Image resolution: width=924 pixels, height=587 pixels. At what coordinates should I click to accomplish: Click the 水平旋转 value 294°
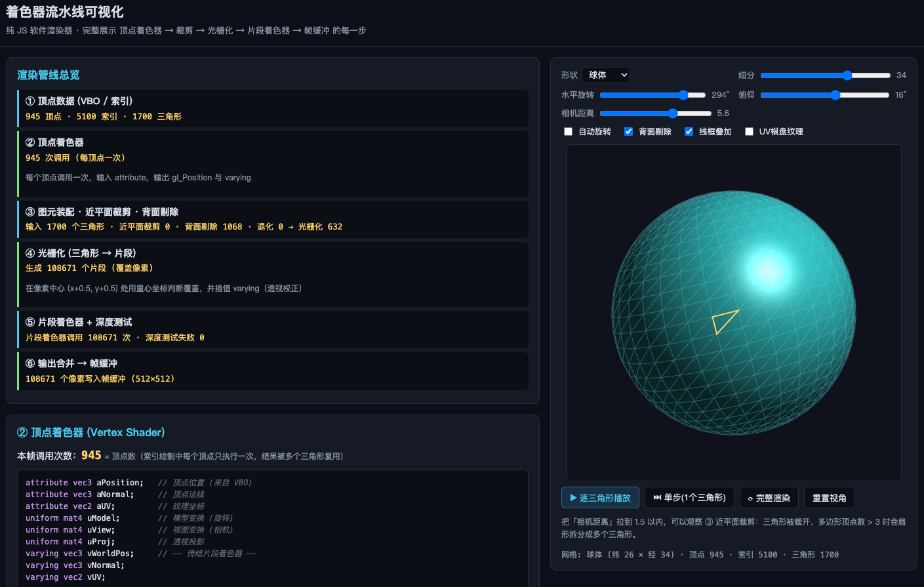720,95
